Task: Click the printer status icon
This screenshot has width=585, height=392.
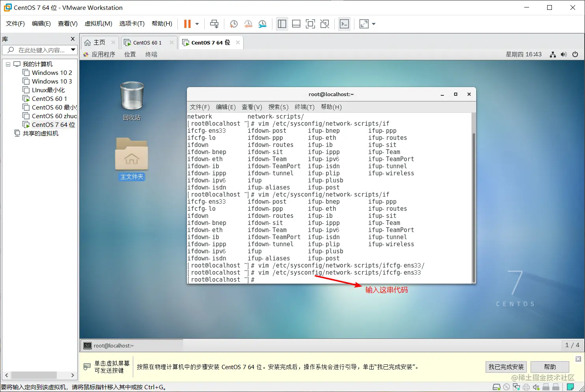Action: (x=526, y=387)
